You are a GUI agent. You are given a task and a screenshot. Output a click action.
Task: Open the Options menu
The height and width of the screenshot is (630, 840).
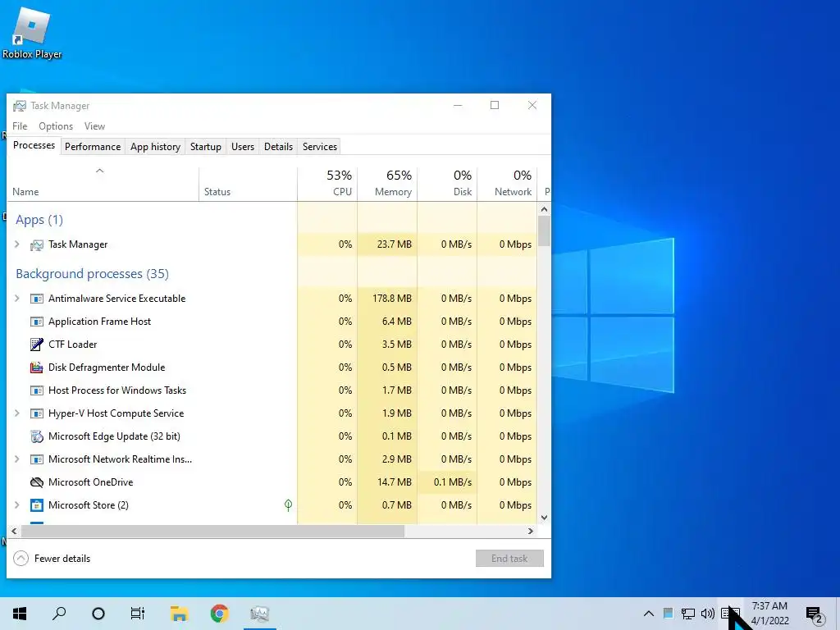56,126
